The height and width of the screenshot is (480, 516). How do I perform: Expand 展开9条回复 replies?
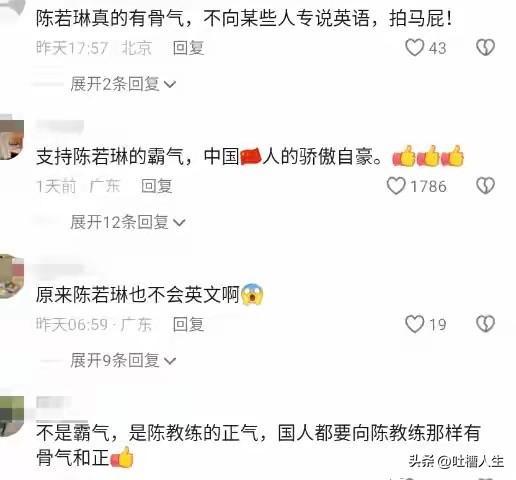pyautogui.click(x=123, y=360)
